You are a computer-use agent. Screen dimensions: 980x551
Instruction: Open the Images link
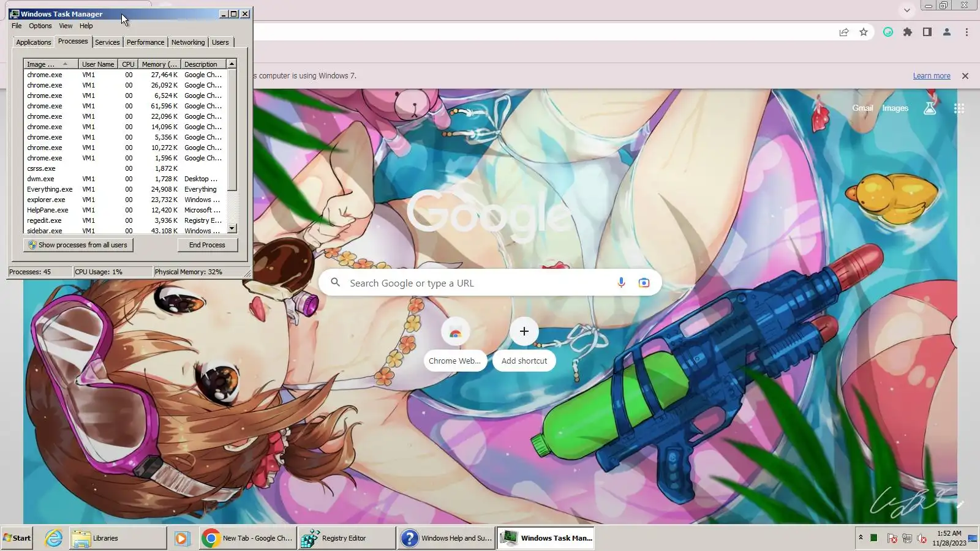tap(895, 108)
